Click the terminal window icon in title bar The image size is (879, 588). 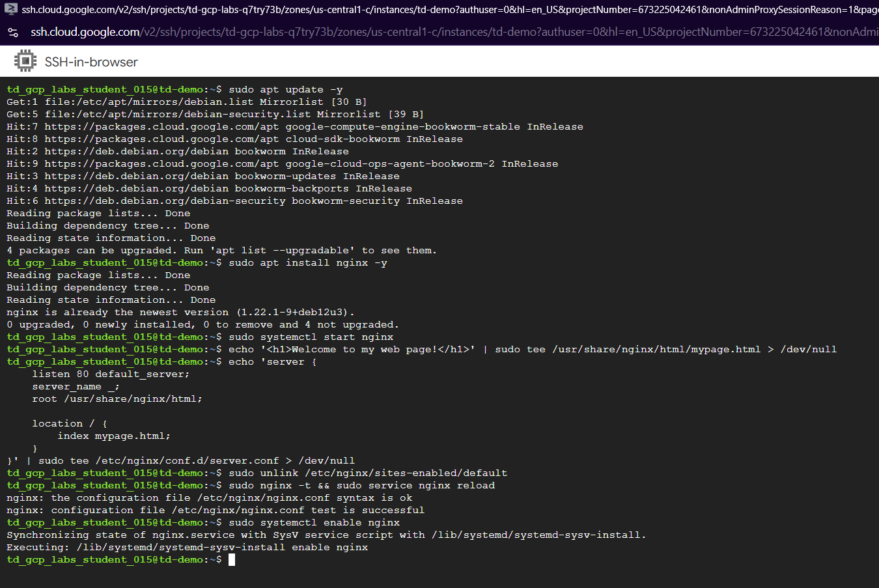tap(10, 9)
